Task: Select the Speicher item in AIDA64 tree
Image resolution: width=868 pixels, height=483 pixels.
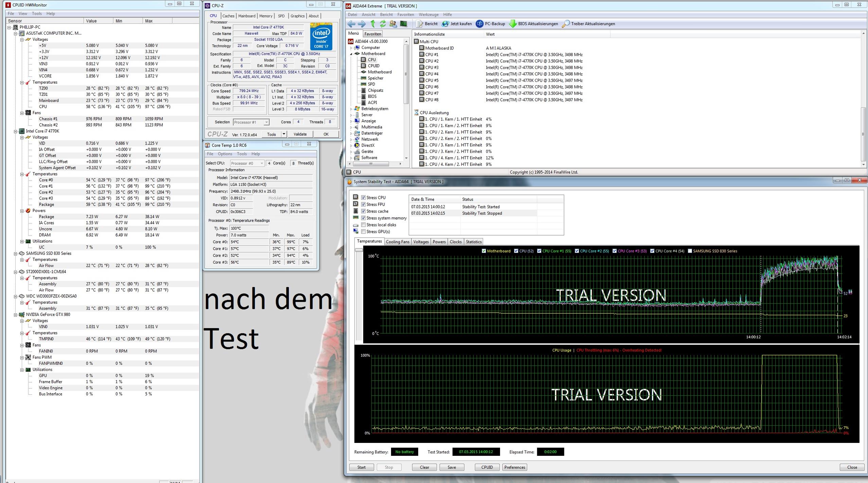Action: coord(375,78)
